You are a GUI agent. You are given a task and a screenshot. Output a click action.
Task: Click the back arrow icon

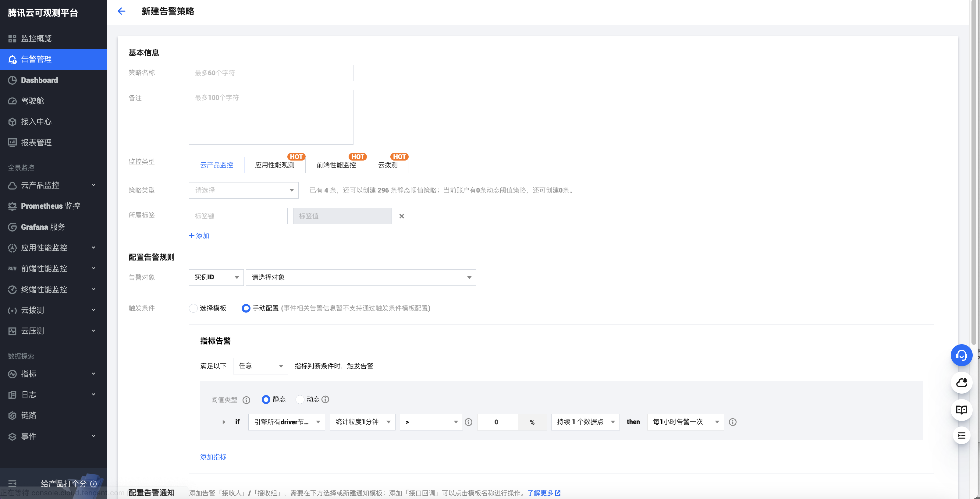point(121,11)
